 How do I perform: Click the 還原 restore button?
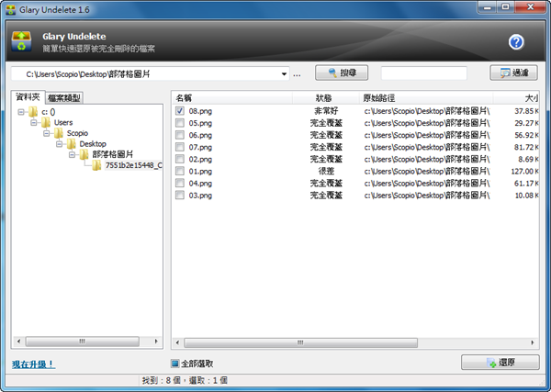point(500,362)
